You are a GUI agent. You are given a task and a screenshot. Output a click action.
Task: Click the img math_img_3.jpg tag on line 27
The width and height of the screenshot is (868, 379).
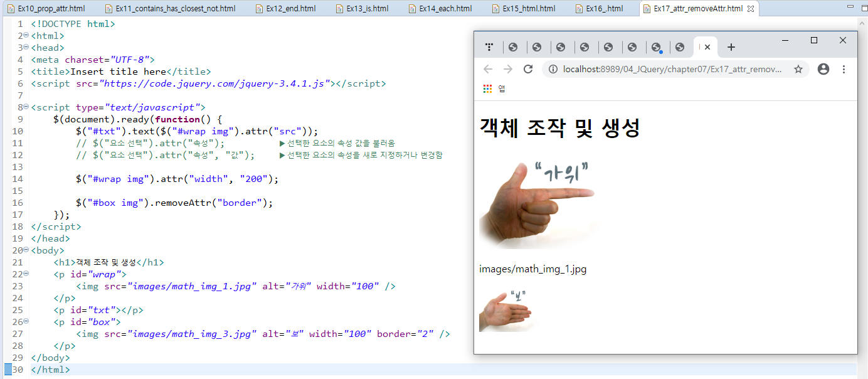263,334
